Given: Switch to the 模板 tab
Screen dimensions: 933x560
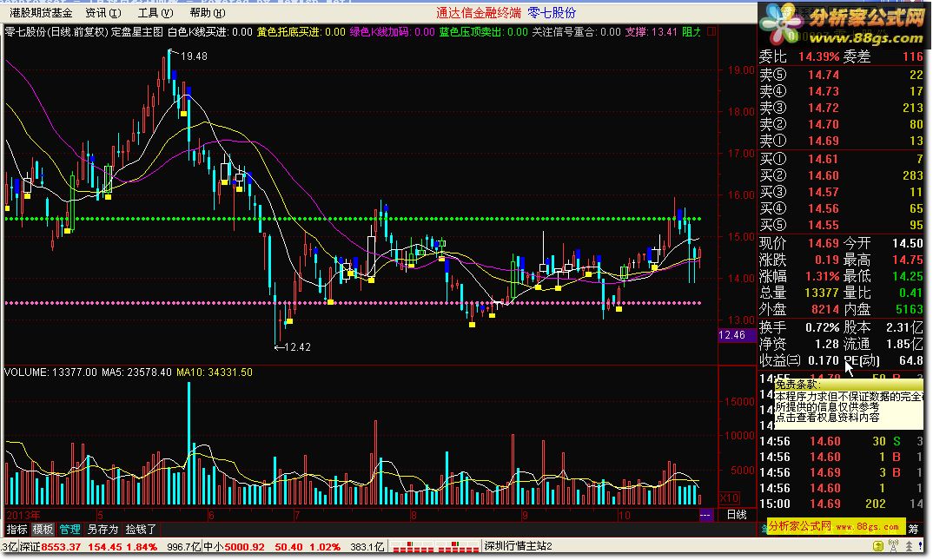Looking at the screenshot, I should coord(43,529).
